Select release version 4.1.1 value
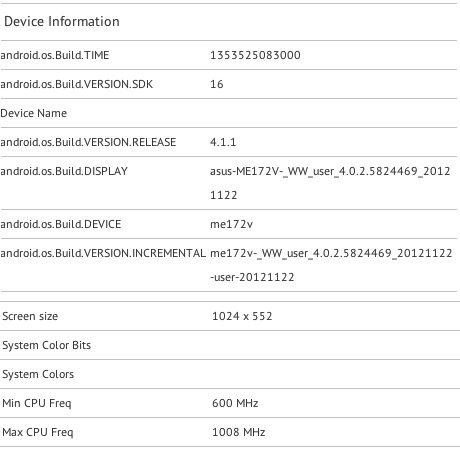460x450 pixels. click(x=223, y=142)
